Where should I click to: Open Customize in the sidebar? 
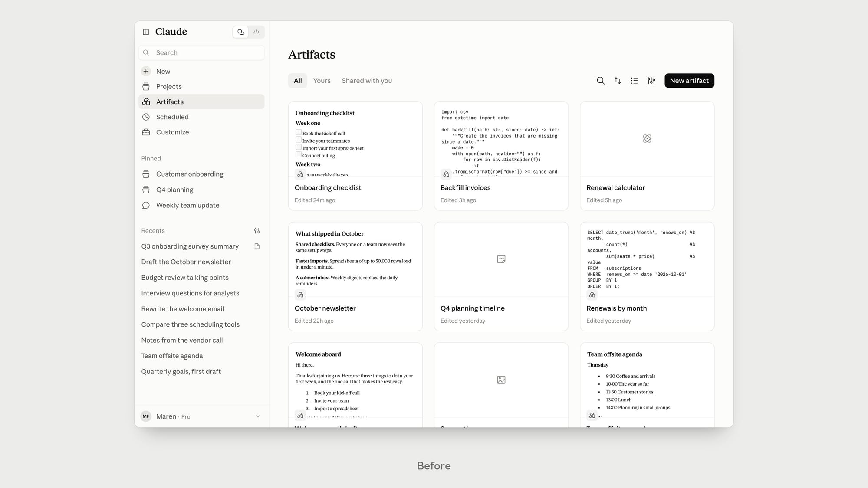click(x=201, y=132)
